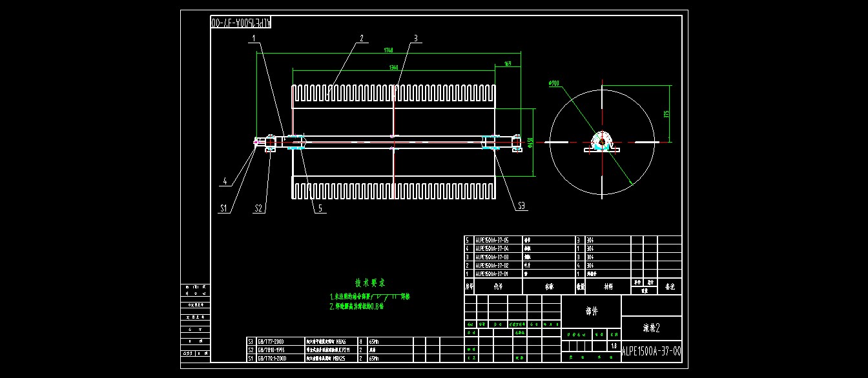
Task: Click part code ALPE1500A-37-04 in the parts list
Action: 492,248
